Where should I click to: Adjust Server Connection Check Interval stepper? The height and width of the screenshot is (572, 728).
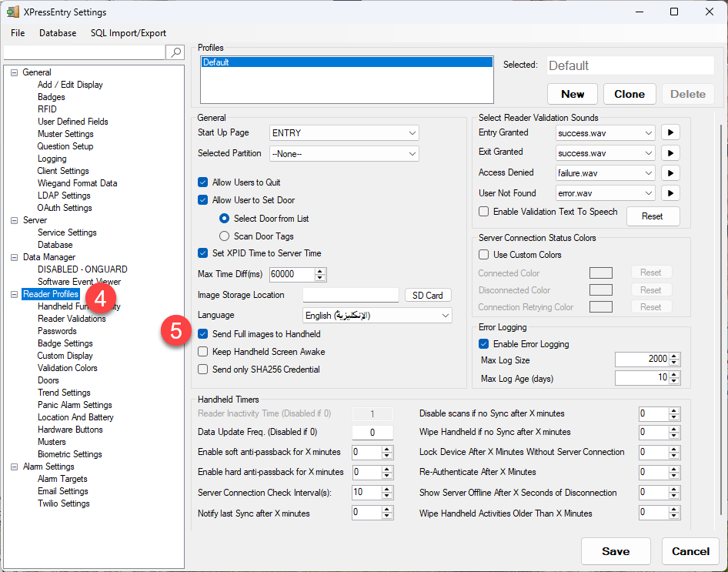(x=387, y=492)
